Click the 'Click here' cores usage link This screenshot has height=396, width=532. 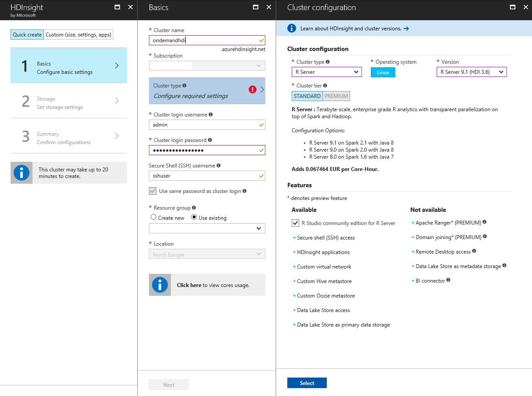189,285
